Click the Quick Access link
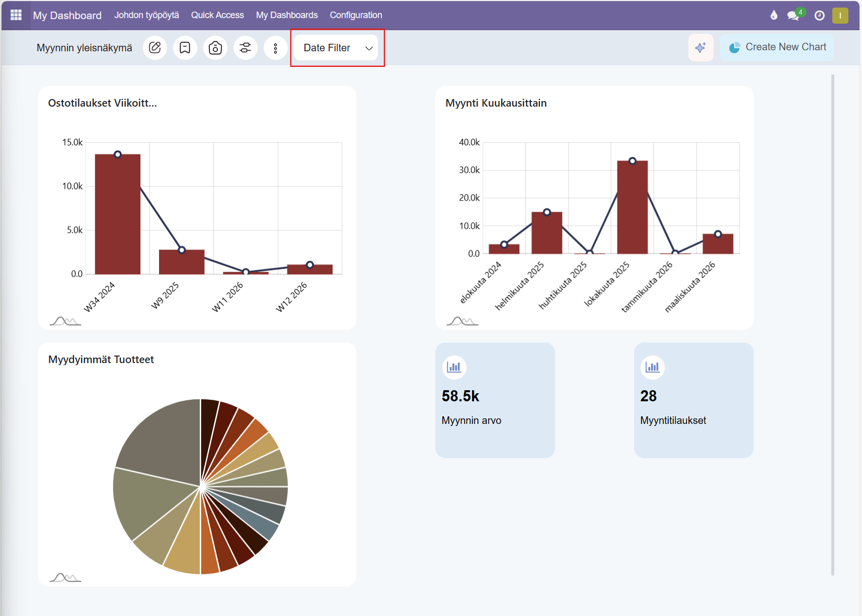The width and height of the screenshot is (862, 616). point(217,15)
